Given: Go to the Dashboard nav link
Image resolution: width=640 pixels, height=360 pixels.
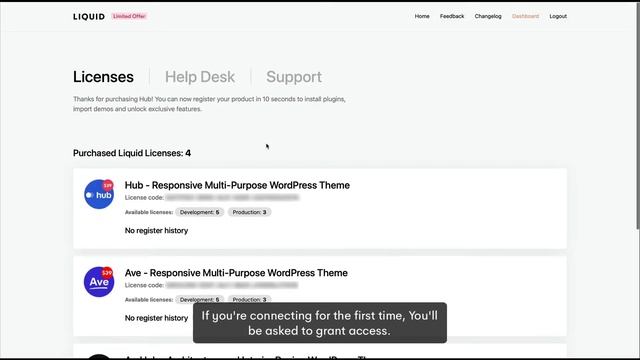Looking at the screenshot, I should tap(525, 16).
